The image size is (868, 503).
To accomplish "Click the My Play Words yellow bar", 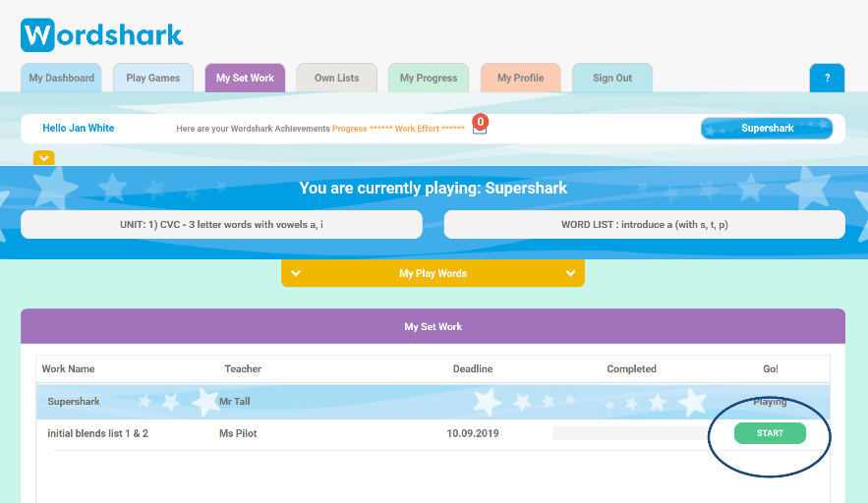I will click(433, 273).
